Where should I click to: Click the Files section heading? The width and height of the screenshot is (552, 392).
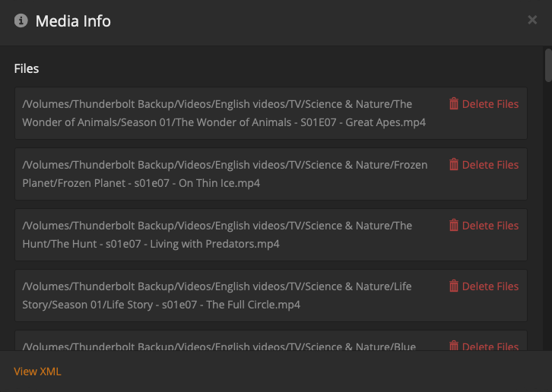27,68
